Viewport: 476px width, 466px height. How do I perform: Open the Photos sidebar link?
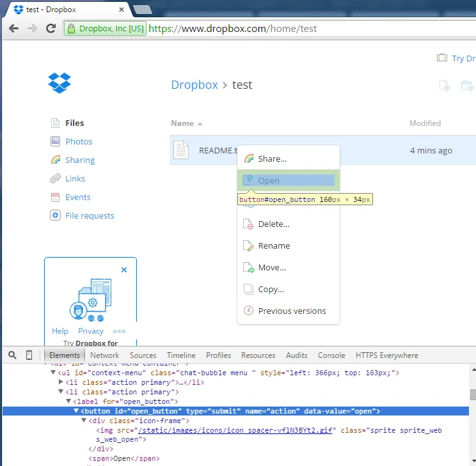coord(79,141)
